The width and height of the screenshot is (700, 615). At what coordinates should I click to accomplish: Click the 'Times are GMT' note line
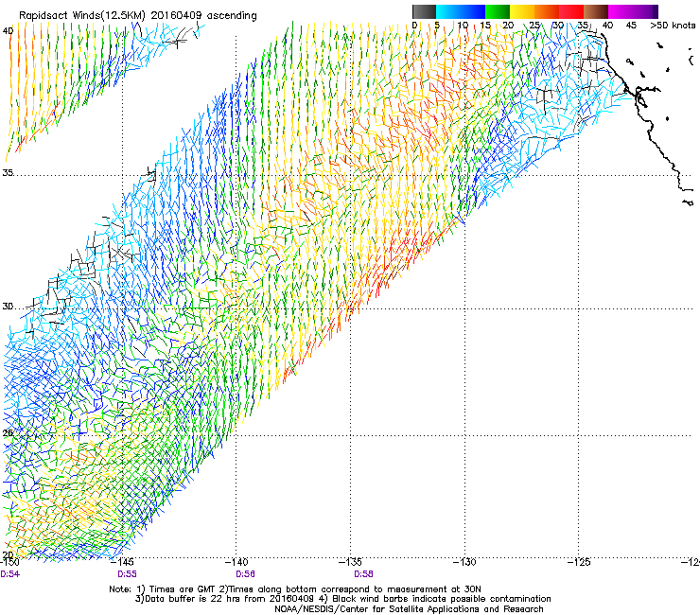[295, 589]
